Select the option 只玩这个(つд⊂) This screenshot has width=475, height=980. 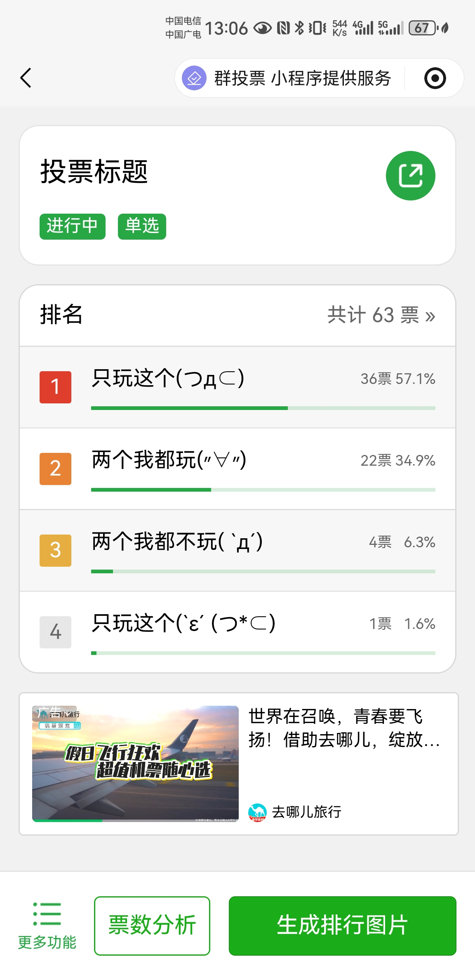168,378
